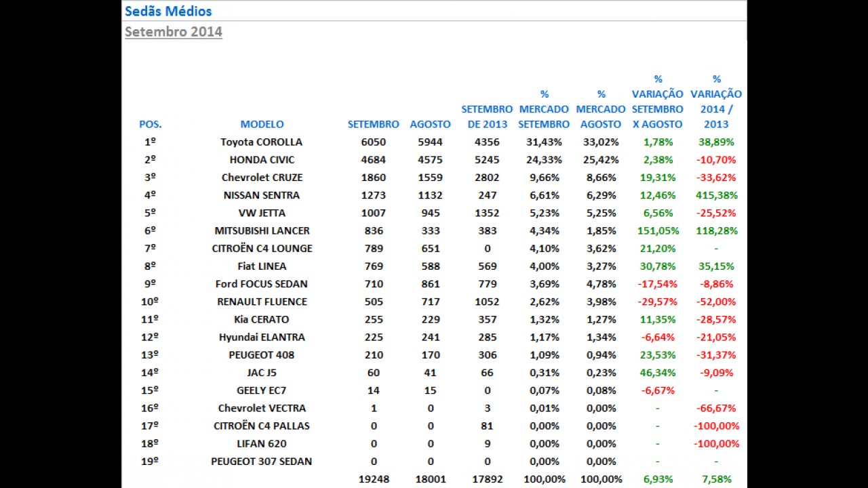Click the 'Toyota COROLLA' model cell
The height and width of the screenshot is (488, 868).
pos(261,142)
